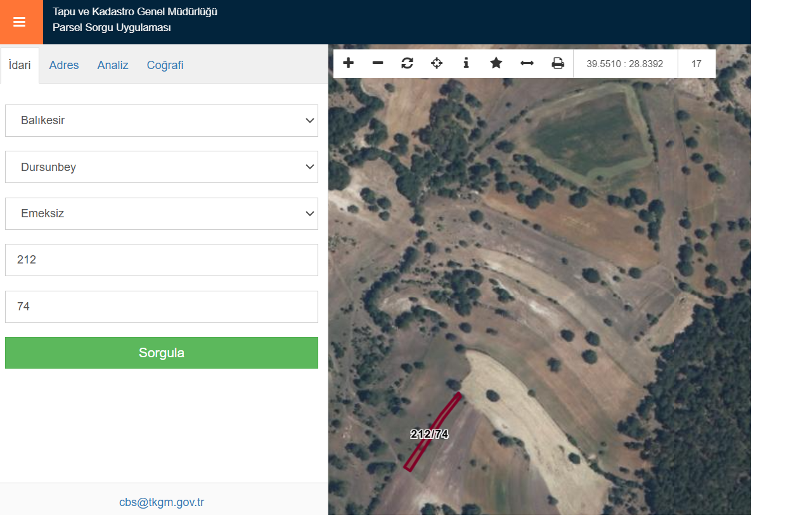Choose the measure distance arrows icon
The width and height of the screenshot is (812, 520).
point(527,63)
